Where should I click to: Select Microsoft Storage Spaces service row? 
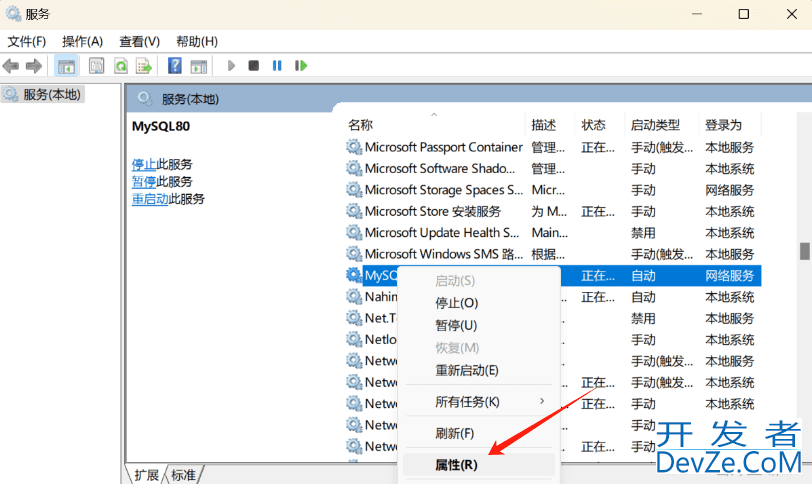[553, 190]
